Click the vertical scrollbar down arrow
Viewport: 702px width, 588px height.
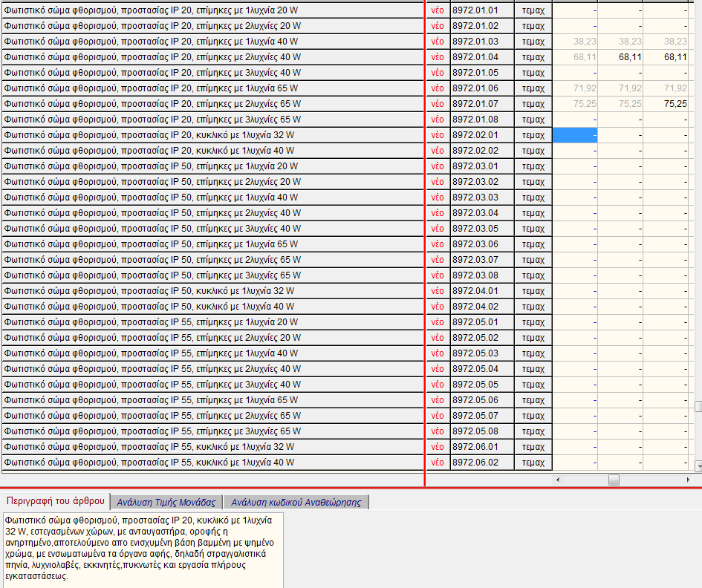698,466
